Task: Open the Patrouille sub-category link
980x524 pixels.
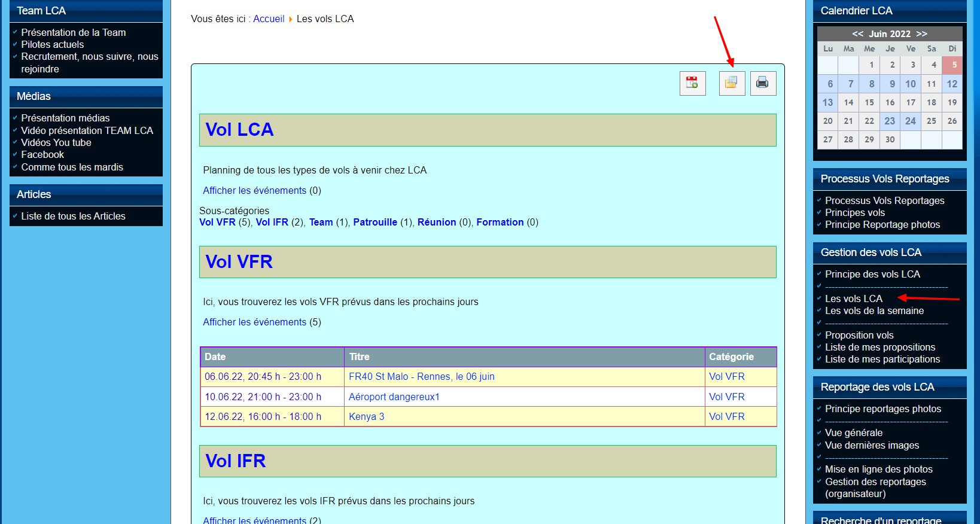Action: pos(375,223)
